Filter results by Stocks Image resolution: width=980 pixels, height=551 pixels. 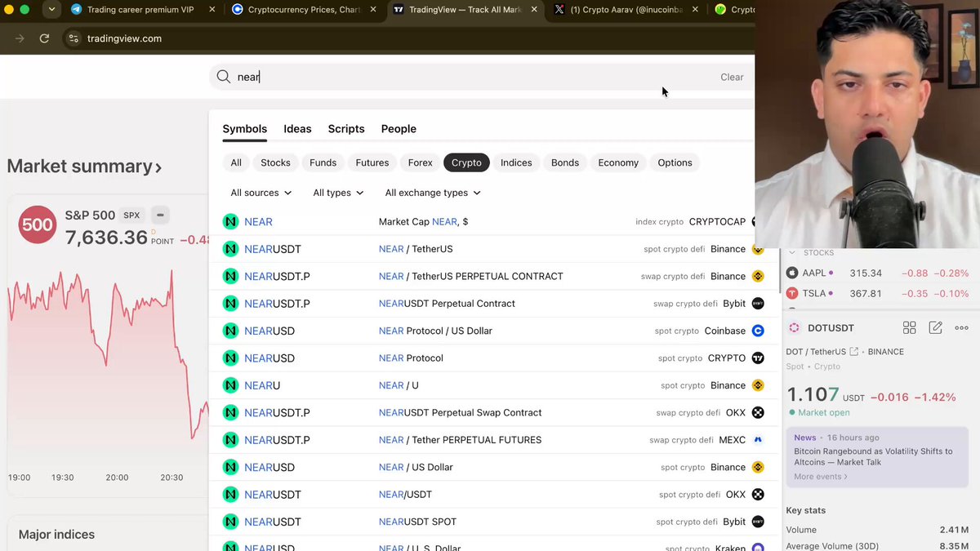pyautogui.click(x=275, y=162)
